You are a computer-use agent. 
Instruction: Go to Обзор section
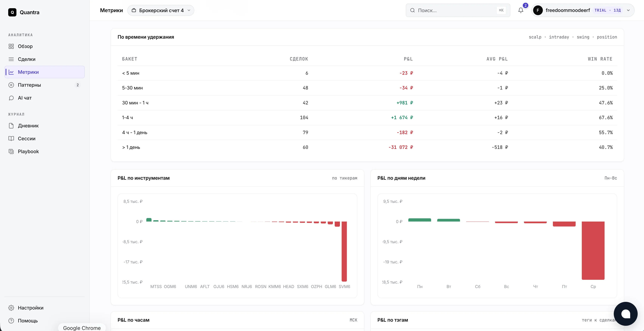point(44,46)
